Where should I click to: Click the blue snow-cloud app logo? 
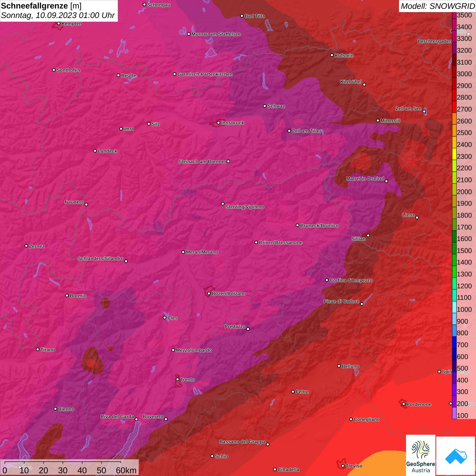coord(456,456)
